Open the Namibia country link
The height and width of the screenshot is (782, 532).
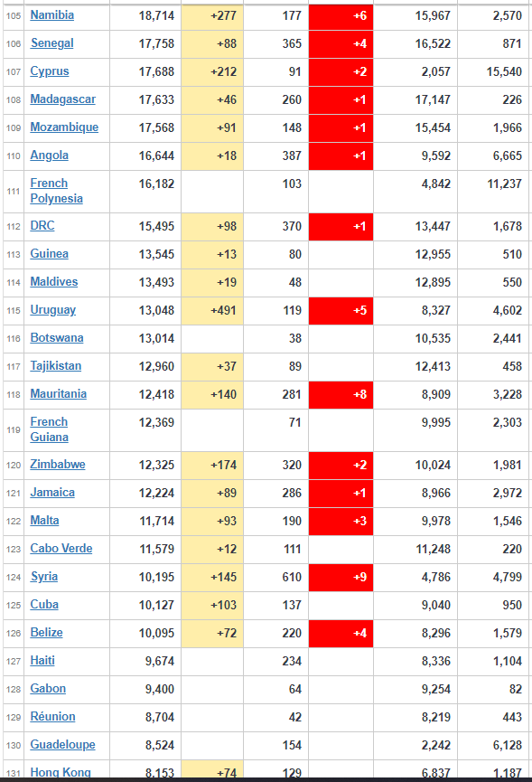pos(51,15)
